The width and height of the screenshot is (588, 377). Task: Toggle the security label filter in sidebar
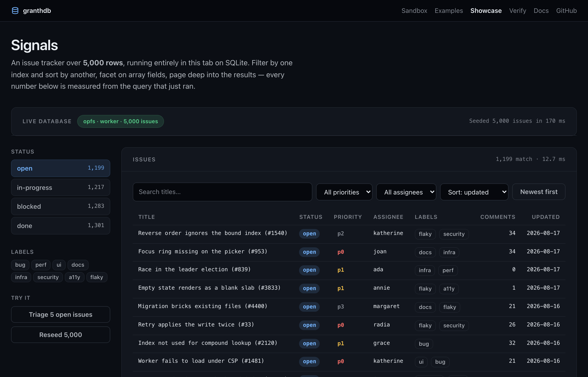click(x=48, y=277)
